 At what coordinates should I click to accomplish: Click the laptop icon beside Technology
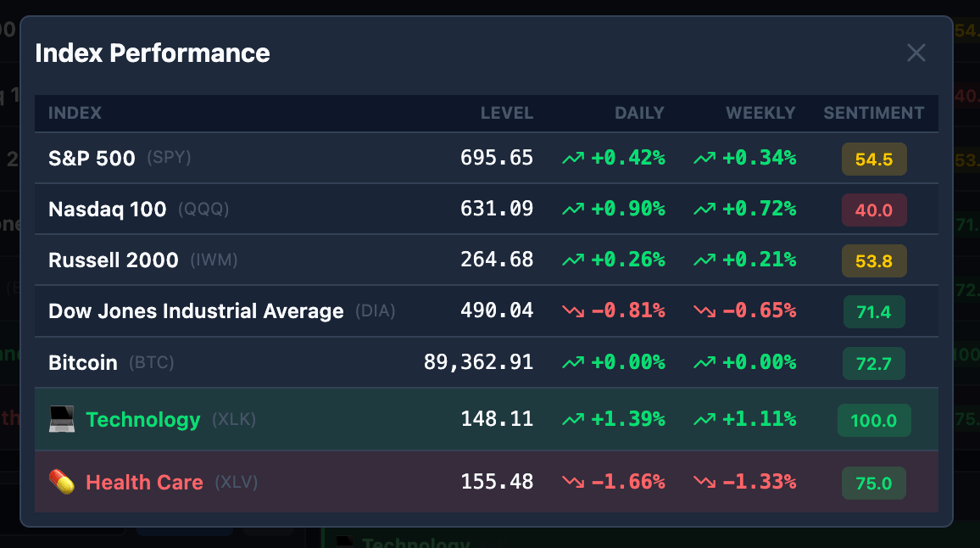click(62, 419)
